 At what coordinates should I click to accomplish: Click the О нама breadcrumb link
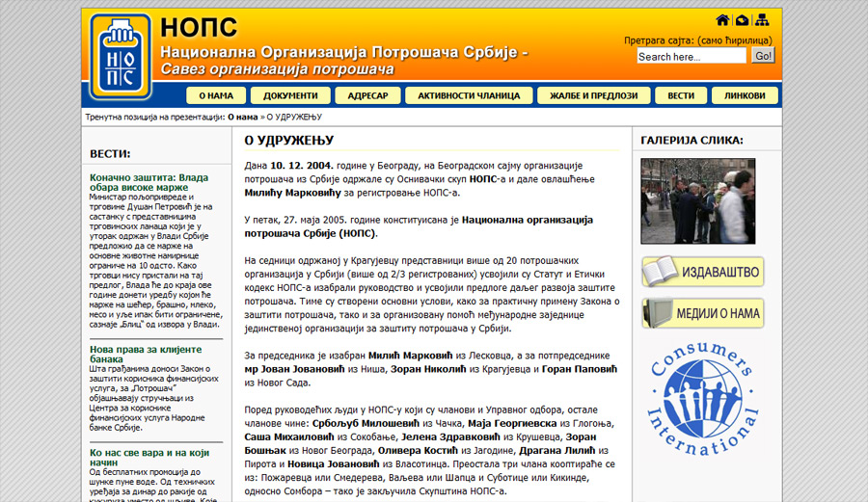click(x=242, y=118)
